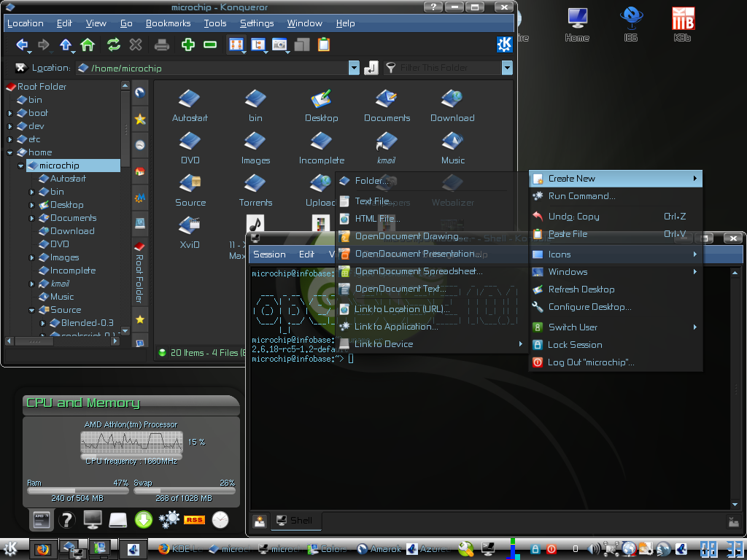This screenshot has height=560, width=747.
Task: Open the K3b desktop icon
Action: click(683, 24)
